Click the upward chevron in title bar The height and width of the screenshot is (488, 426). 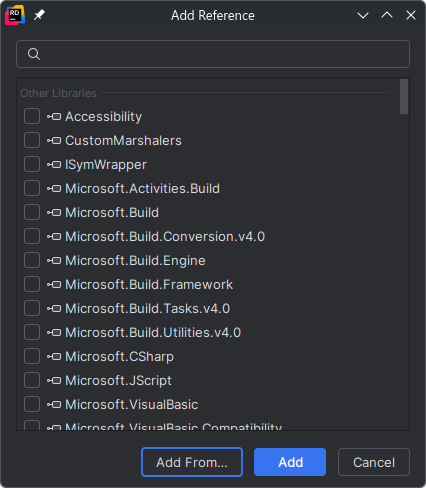tap(387, 15)
